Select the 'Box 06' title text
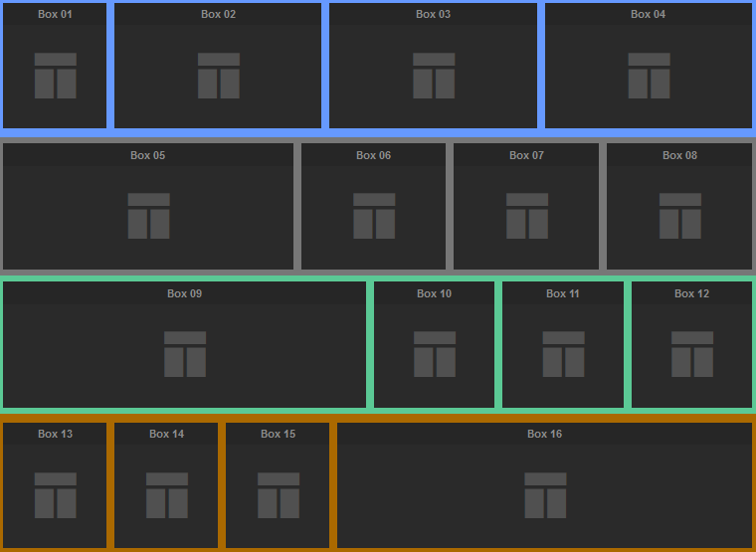Viewport: 756px width, 552px height. coord(374,155)
